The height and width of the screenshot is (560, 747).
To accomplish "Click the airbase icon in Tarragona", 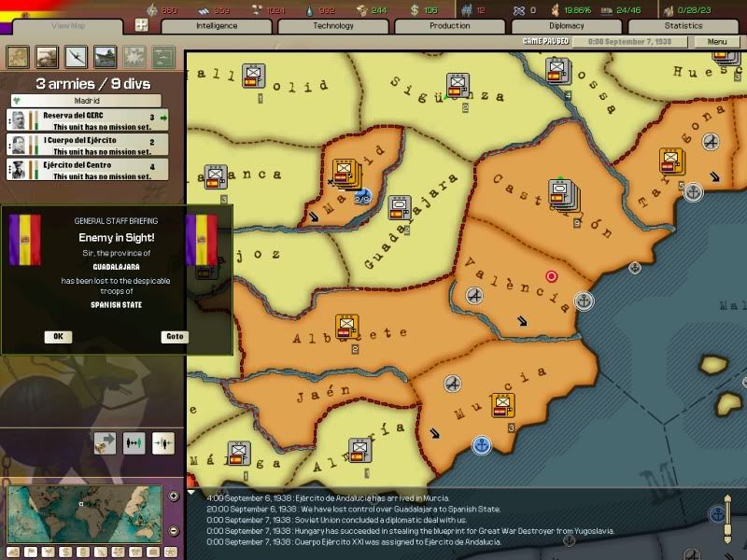I will pyautogui.click(x=711, y=142).
